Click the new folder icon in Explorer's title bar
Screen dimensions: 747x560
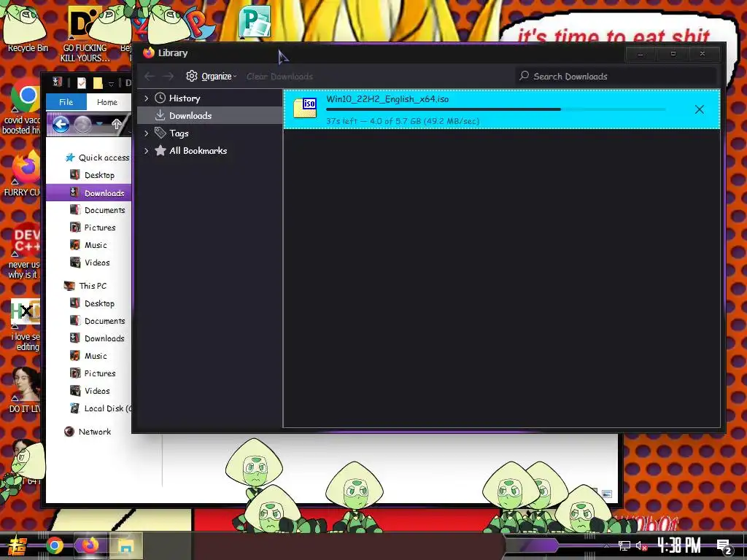[x=98, y=83]
